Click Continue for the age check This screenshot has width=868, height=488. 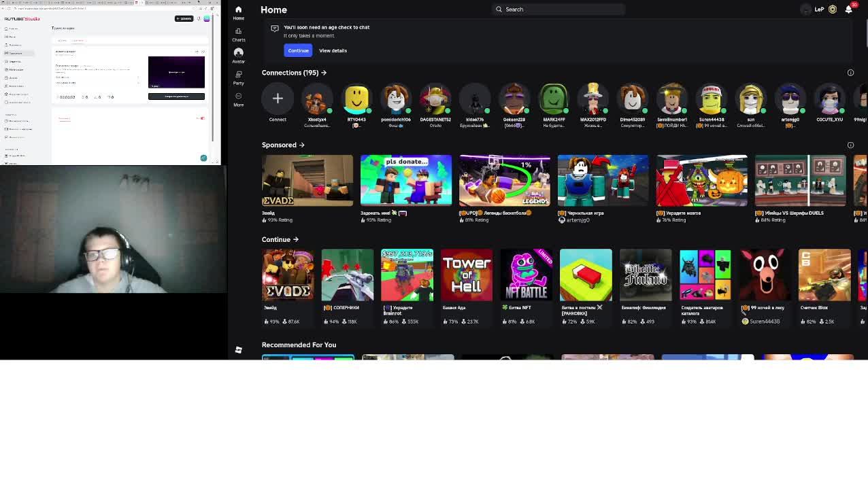point(298,50)
